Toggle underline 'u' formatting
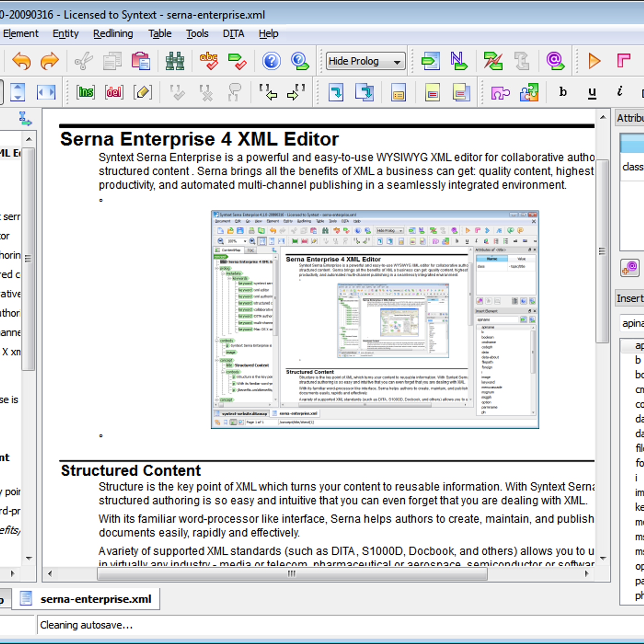This screenshot has width=644, height=644. point(592,93)
